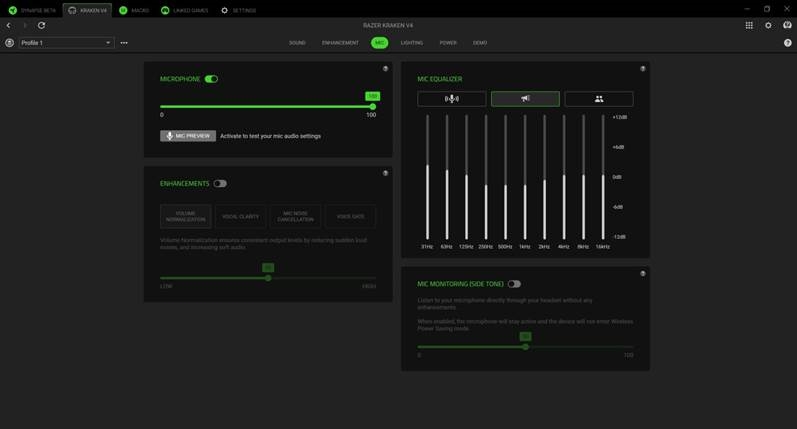The height and width of the screenshot is (429, 797).
Task: Enable the Enhancements switch
Action: click(220, 183)
